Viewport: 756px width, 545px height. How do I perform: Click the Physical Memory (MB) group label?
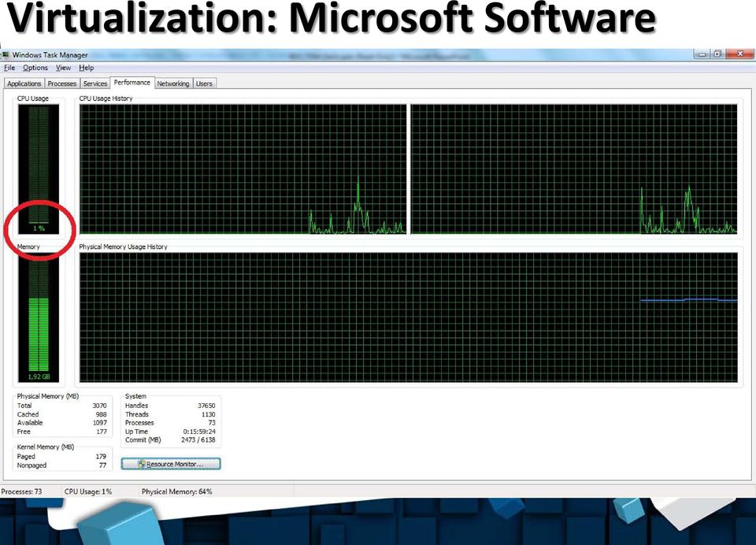[x=48, y=396]
